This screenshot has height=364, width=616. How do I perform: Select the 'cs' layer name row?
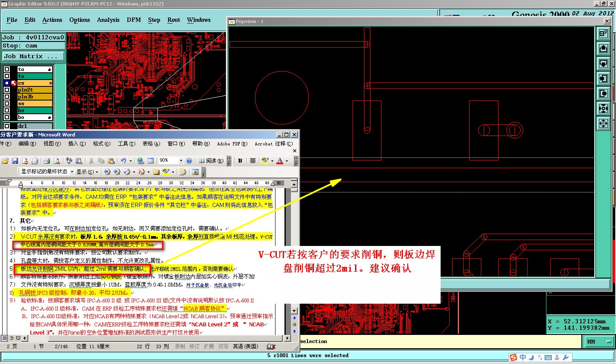pyautogui.click(x=35, y=83)
